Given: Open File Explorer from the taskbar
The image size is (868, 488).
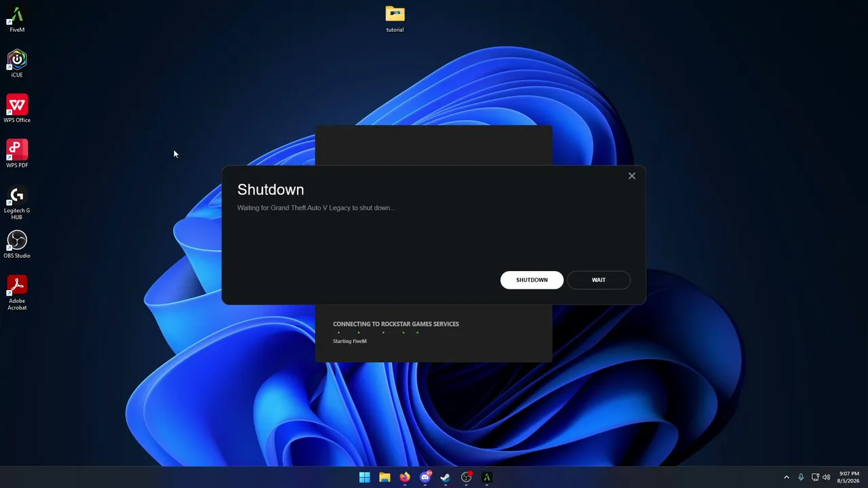Looking at the screenshot, I should pyautogui.click(x=384, y=477).
